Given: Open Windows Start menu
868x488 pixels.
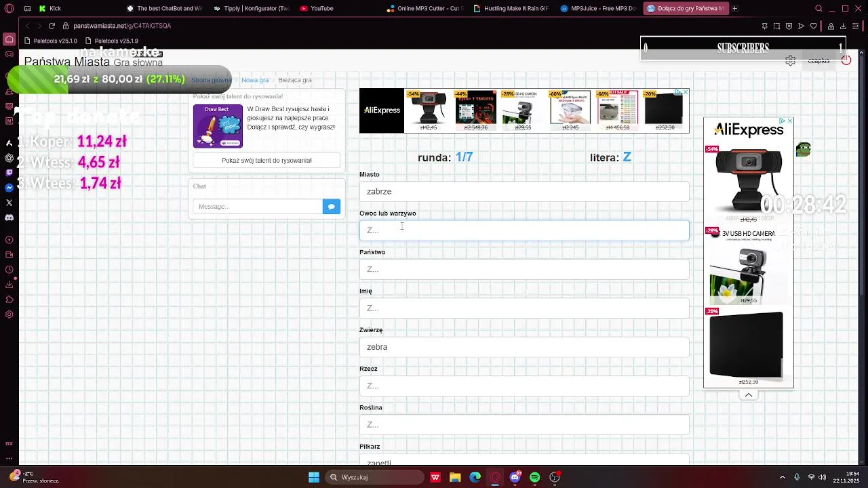Looking at the screenshot, I should click(x=314, y=477).
